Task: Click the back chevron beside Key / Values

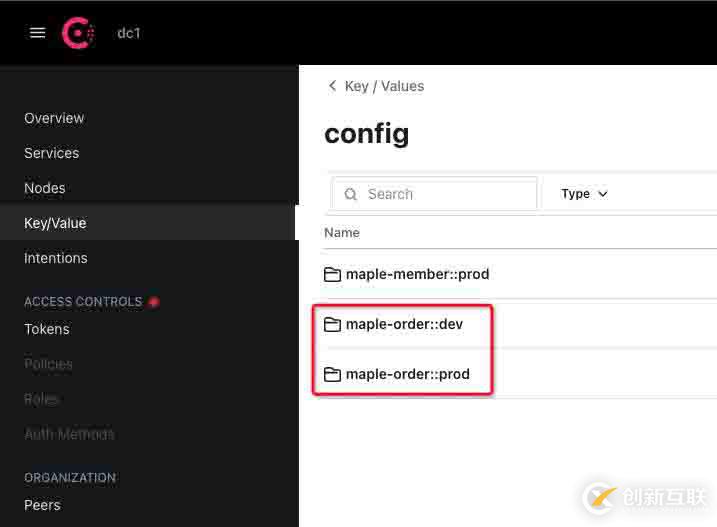Action: (332, 86)
